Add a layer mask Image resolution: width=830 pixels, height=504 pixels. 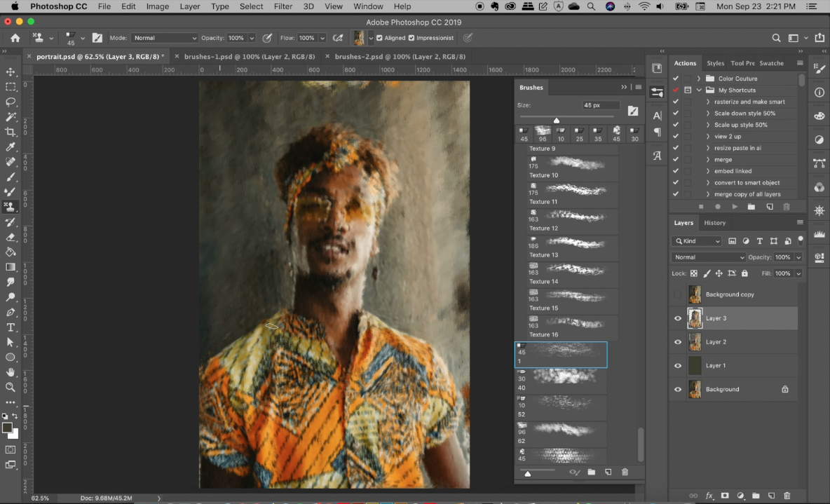pos(725,496)
